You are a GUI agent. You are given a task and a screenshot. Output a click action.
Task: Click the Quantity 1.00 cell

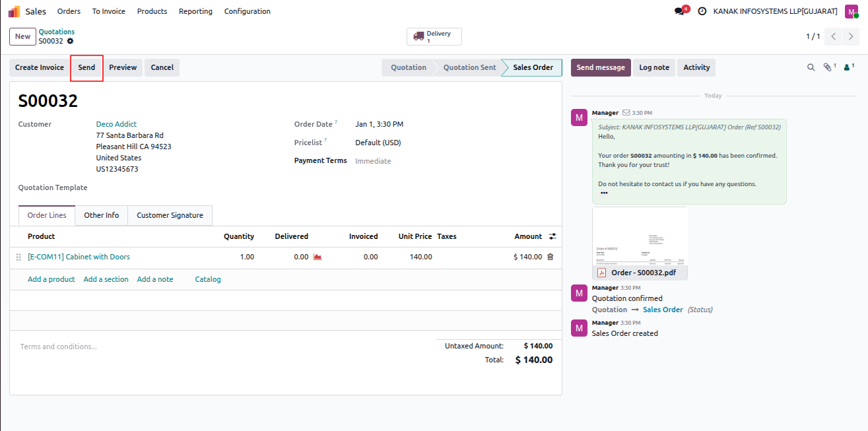pyautogui.click(x=247, y=257)
